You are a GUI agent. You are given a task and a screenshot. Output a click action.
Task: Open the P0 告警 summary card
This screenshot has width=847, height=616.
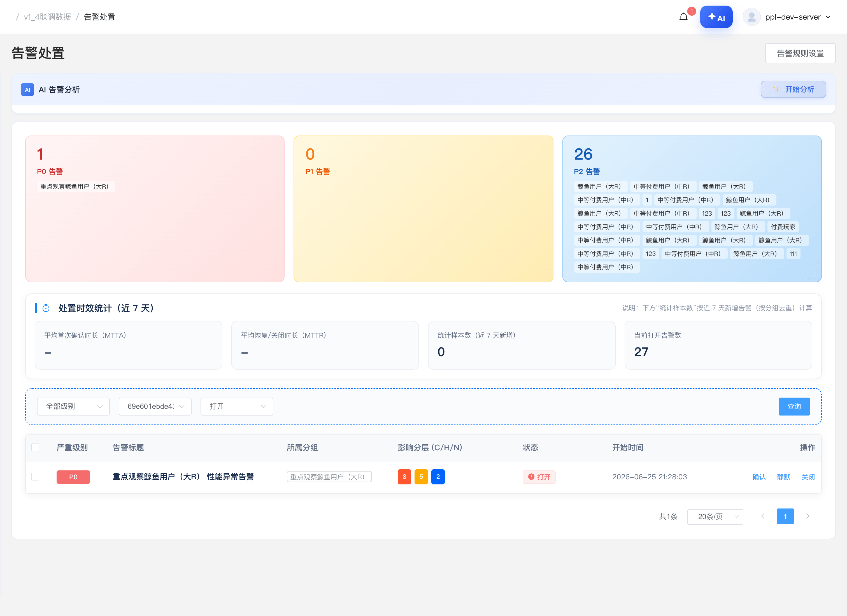coord(155,209)
